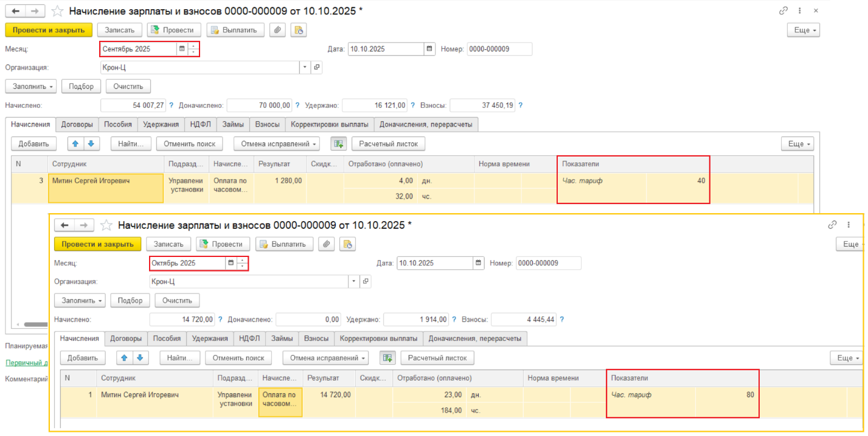This screenshot has width=868, height=436.
Task: Open the calendar picker in the Сентябрь 2025 month field
Action: [x=181, y=49]
